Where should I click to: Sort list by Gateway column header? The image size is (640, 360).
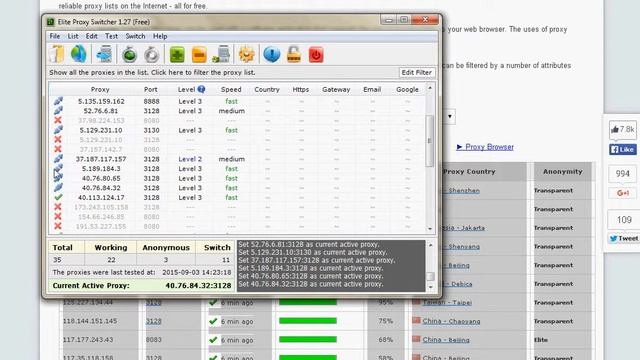pos(336,89)
